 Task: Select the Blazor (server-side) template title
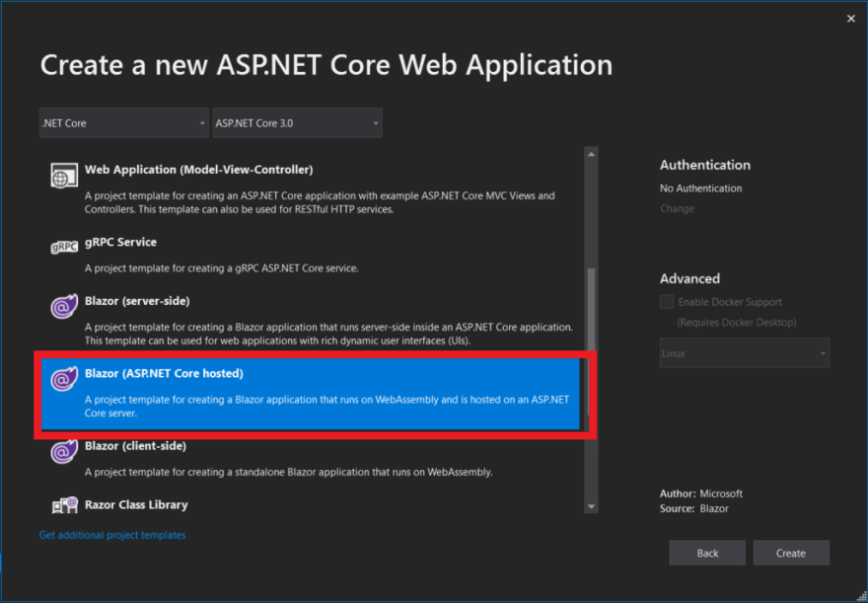137,301
